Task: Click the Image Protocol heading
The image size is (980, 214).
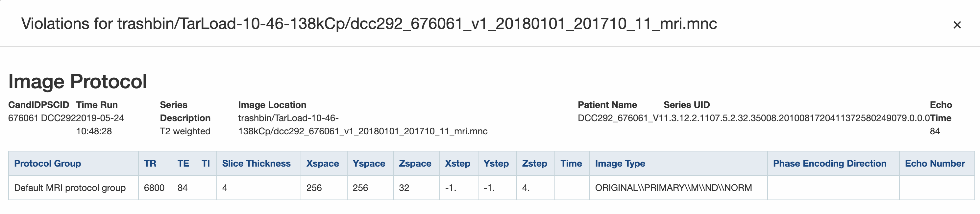Action: tap(78, 81)
